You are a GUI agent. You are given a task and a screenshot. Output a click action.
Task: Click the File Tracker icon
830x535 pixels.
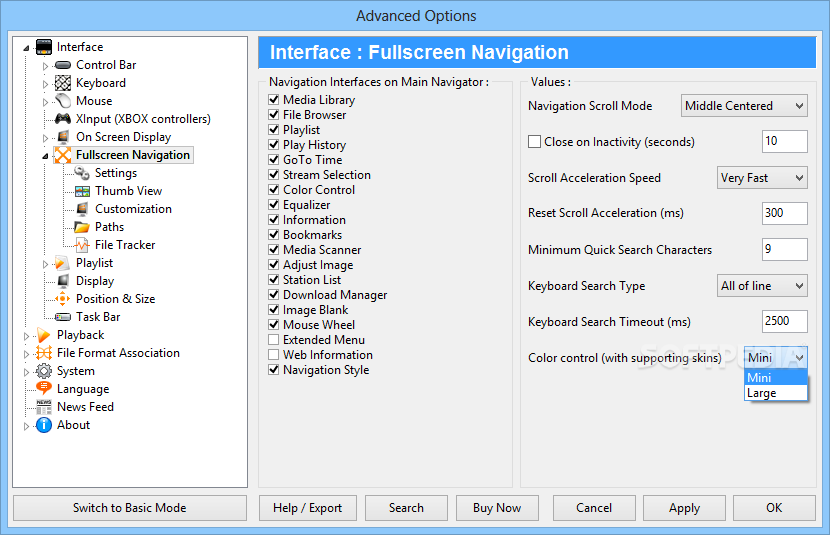[82, 245]
